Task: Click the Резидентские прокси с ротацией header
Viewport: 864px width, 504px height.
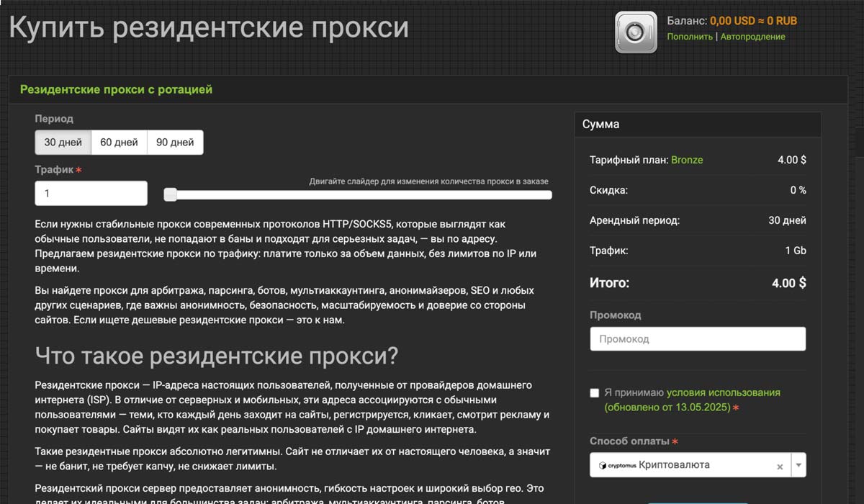Action: pos(116,90)
